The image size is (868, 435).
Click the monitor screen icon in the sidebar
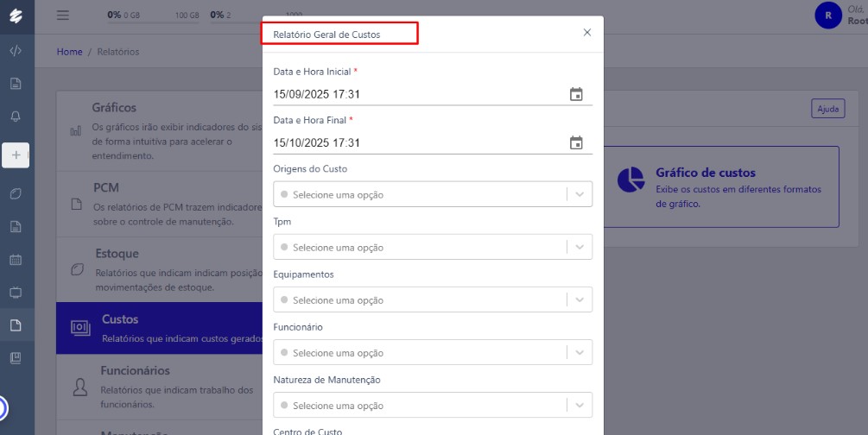pyautogui.click(x=16, y=293)
